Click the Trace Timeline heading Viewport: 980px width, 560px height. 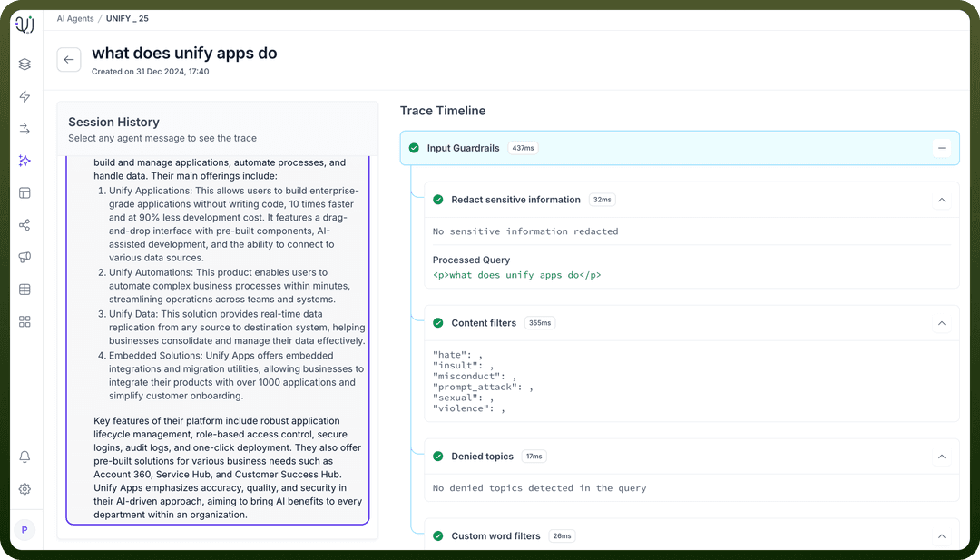pyautogui.click(x=443, y=111)
